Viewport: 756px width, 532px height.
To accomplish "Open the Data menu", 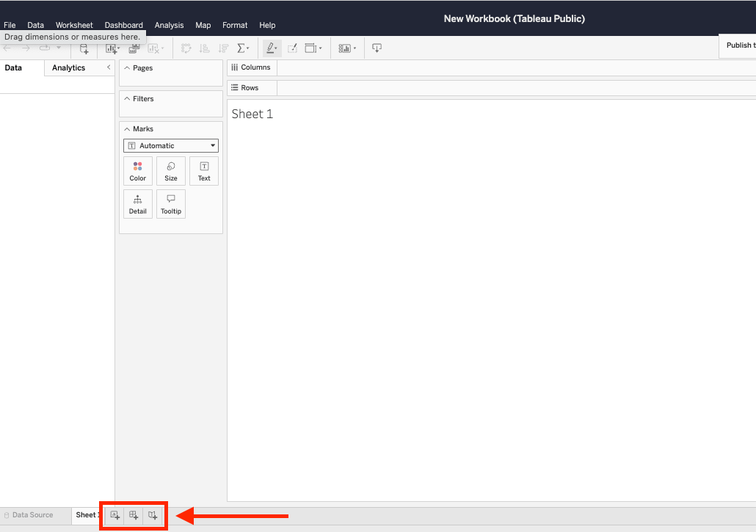I will click(35, 25).
